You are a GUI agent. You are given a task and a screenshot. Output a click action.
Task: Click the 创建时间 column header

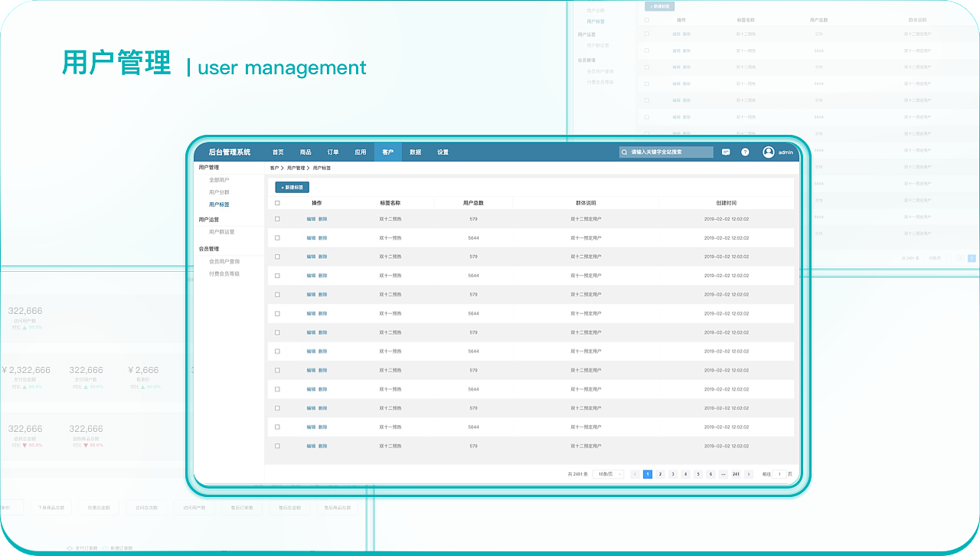(727, 203)
